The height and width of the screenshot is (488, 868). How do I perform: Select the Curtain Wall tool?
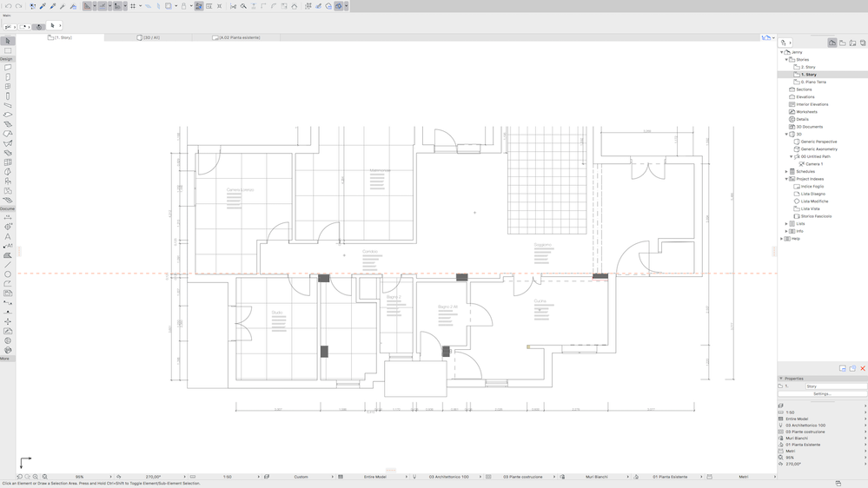[8, 162]
